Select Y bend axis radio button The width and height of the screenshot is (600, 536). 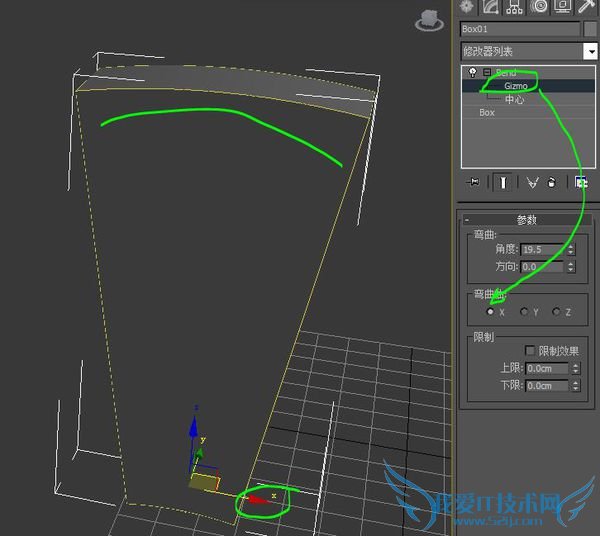pos(524,312)
